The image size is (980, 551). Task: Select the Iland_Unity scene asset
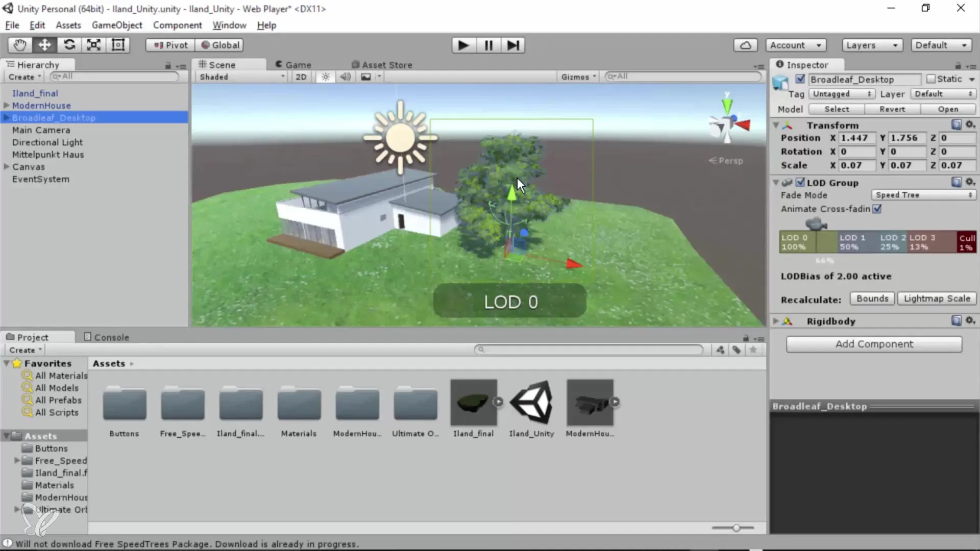point(531,408)
